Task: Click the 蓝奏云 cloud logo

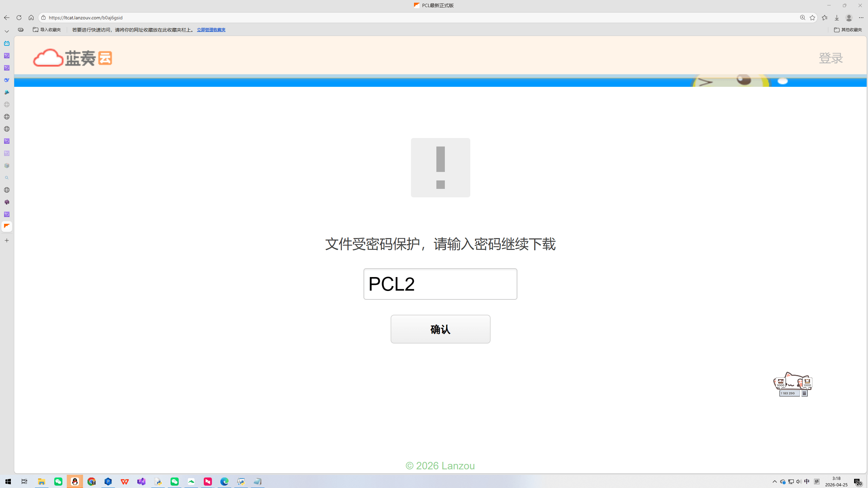Action: pos(73,58)
